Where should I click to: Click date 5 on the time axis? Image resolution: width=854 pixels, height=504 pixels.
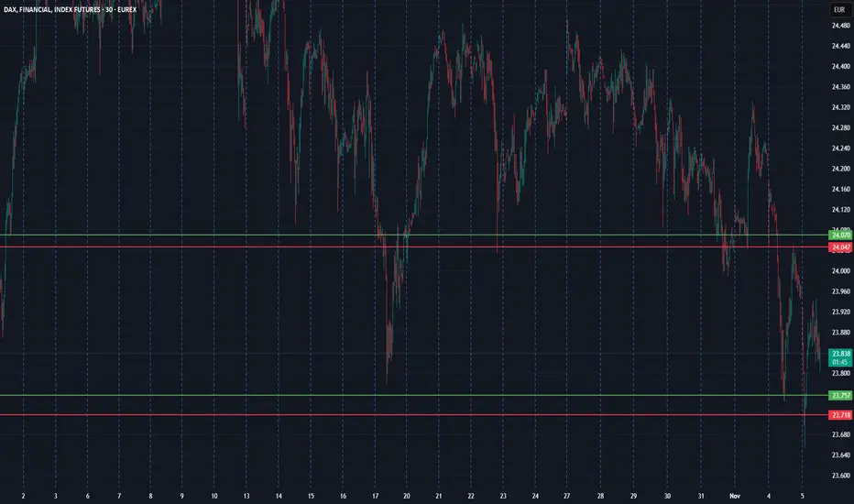[803, 496]
